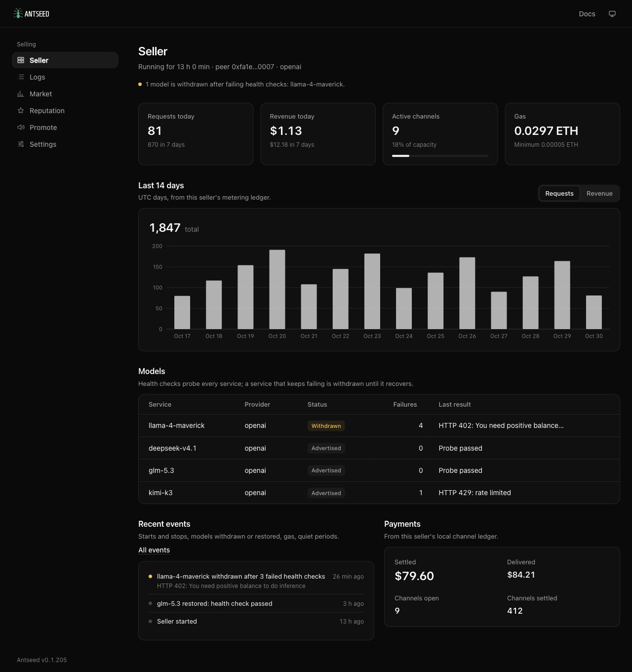Click the monitor icon beside Docs
Viewport: 632px width, 672px height.
click(x=612, y=14)
